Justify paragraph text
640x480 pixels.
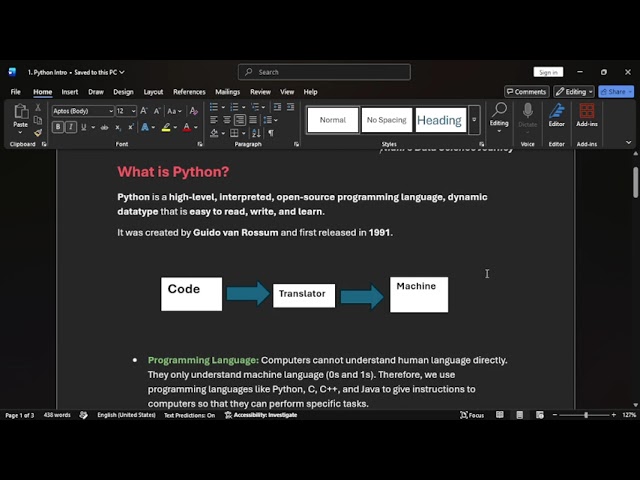coord(253,120)
